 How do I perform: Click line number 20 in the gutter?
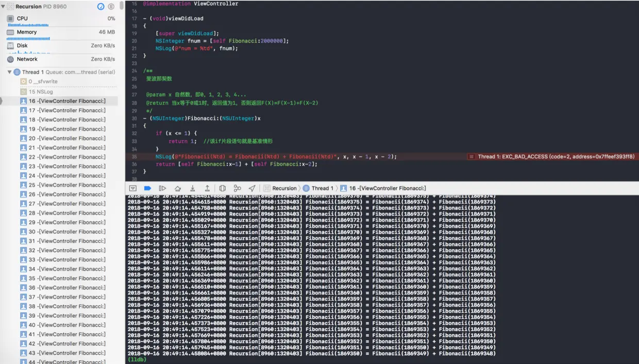[134, 41]
